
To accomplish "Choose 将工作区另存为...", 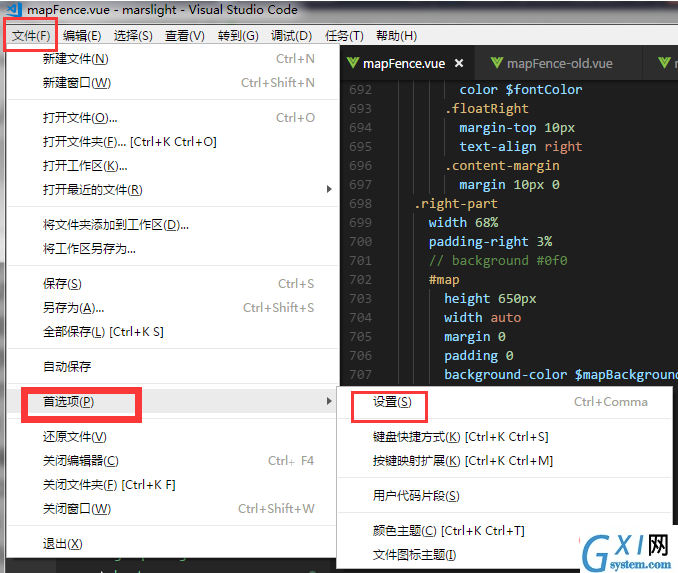I will 173,249.
